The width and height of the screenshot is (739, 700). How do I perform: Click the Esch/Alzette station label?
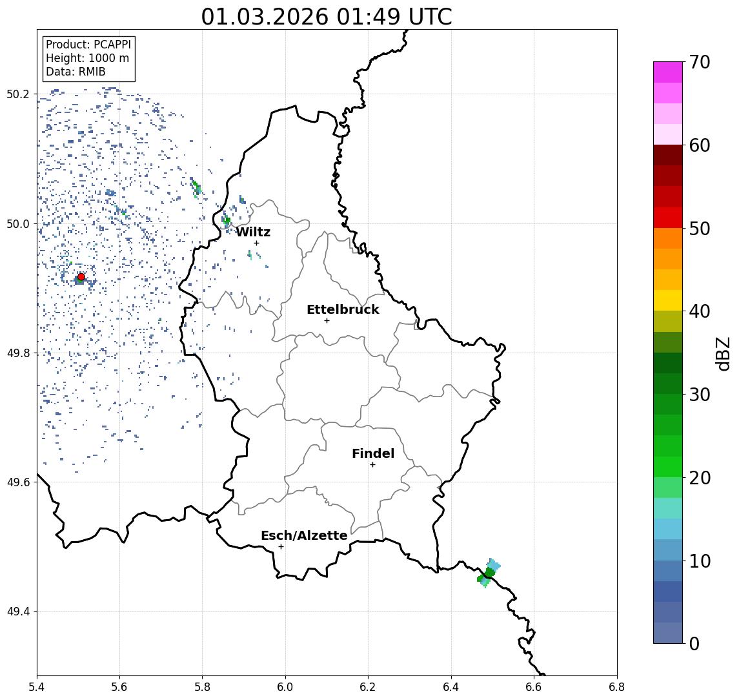pyautogui.click(x=304, y=536)
